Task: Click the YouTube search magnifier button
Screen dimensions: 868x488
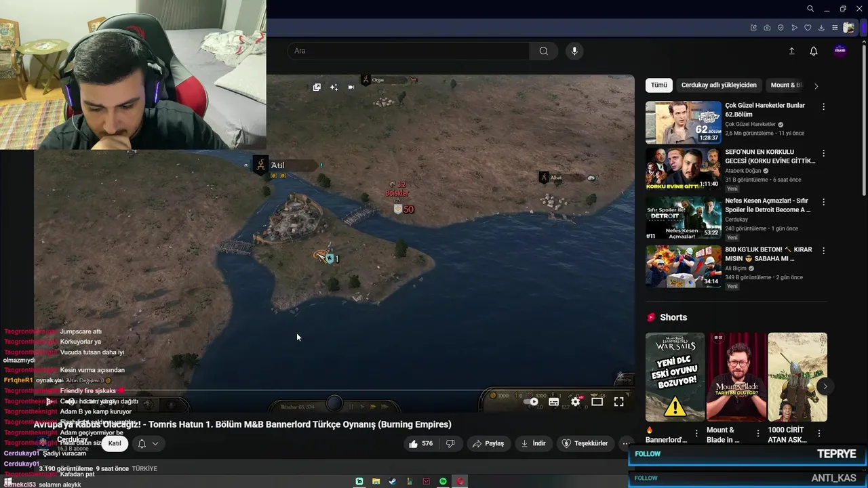Action: (544, 51)
